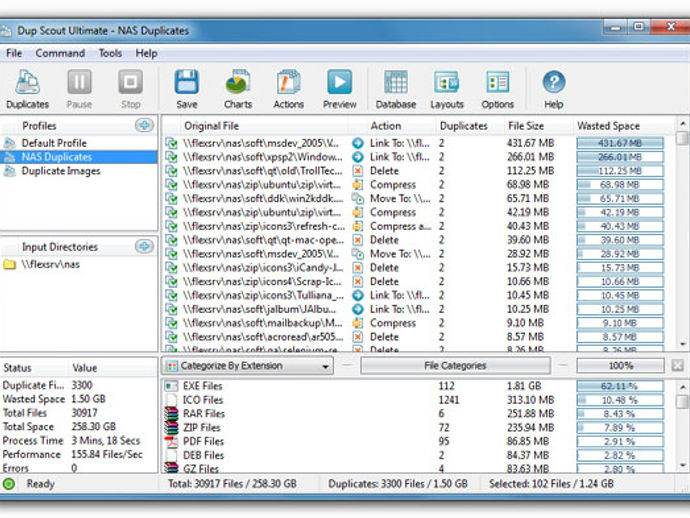Click the ZIP Files category icon

171,427
